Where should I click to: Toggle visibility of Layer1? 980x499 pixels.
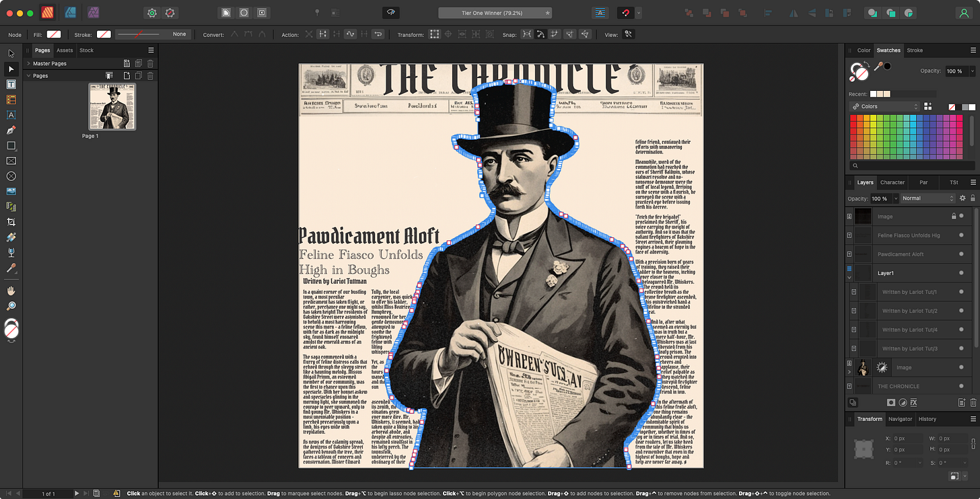pos(961,273)
